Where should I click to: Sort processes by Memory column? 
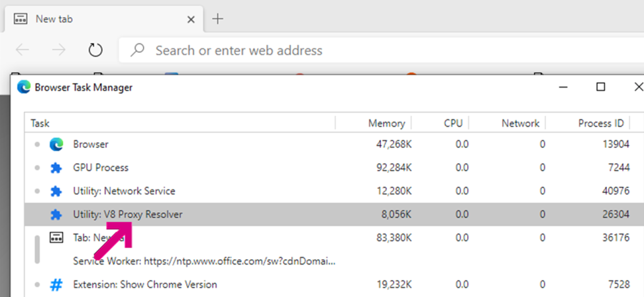pyautogui.click(x=387, y=123)
